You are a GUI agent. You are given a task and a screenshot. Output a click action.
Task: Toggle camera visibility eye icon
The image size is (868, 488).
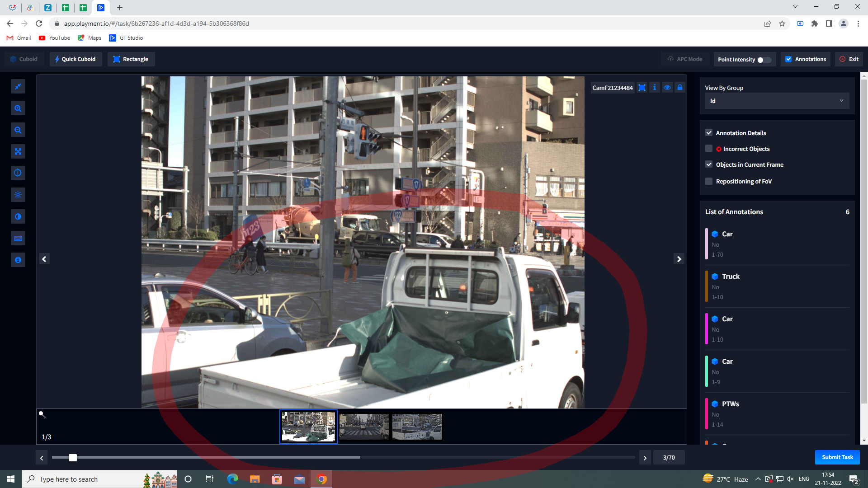[667, 88]
